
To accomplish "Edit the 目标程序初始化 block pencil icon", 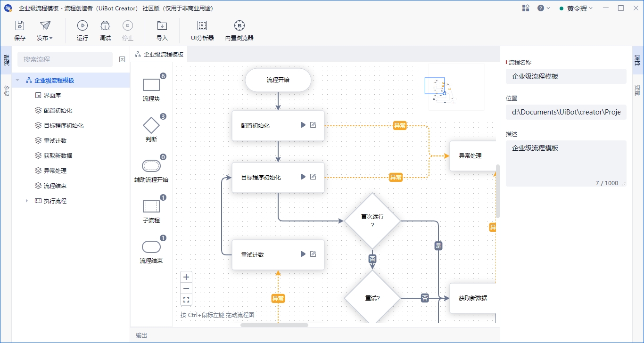I will [x=313, y=177].
